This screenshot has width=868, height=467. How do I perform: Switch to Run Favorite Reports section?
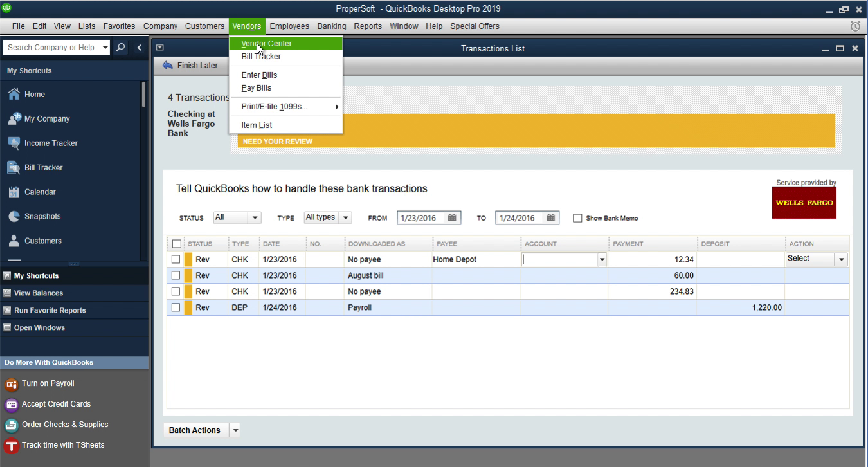pos(74,311)
